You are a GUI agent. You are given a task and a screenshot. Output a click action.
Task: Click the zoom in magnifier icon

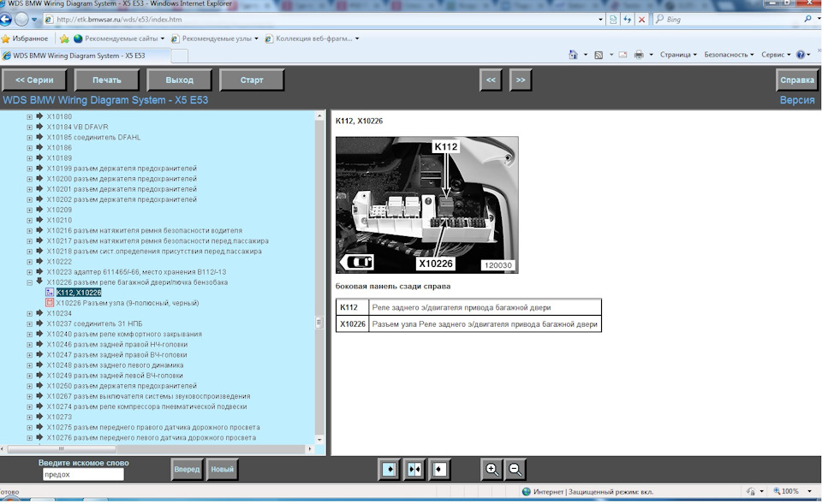[x=492, y=469]
